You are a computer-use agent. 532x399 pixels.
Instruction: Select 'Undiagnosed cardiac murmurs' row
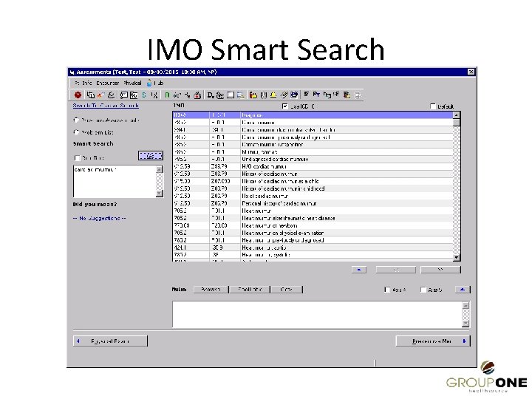click(x=313, y=159)
